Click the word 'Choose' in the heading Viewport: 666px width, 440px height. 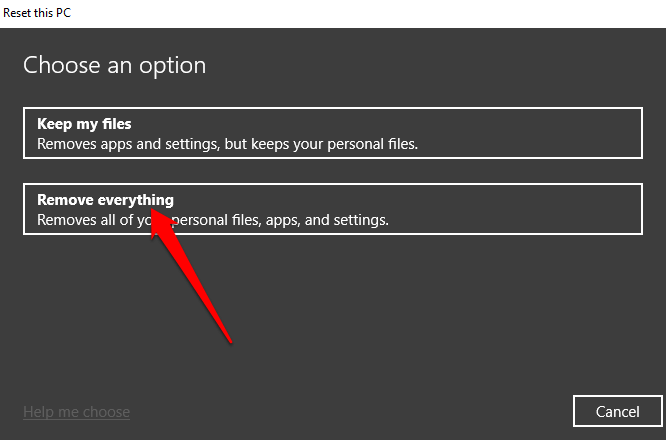pyautogui.click(x=57, y=66)
